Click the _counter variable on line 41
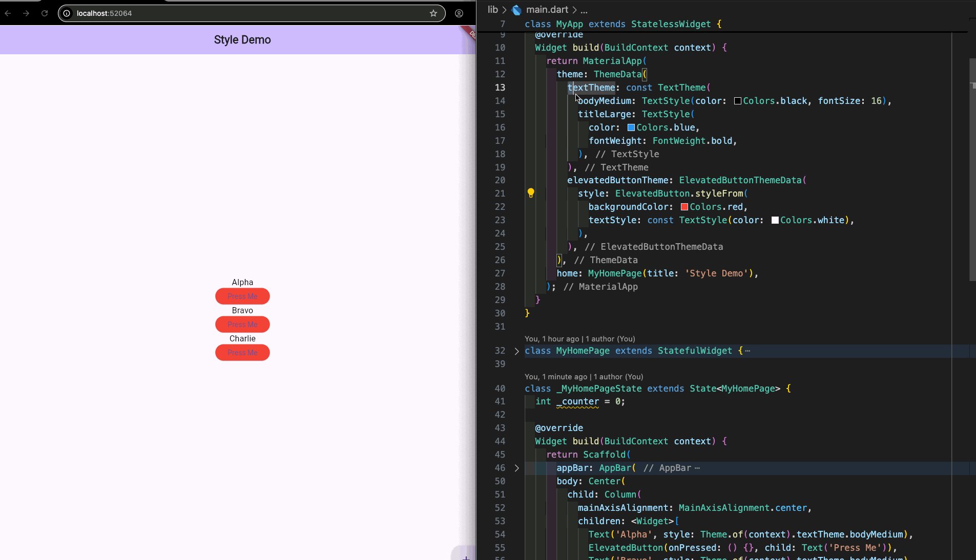Viewport: 976px width, 560px height. pos(577,402)
